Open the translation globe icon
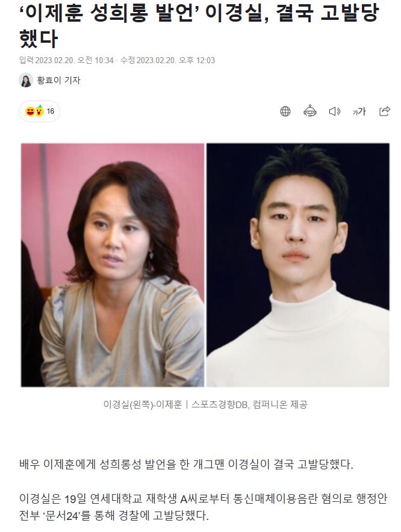 [285, 111]
